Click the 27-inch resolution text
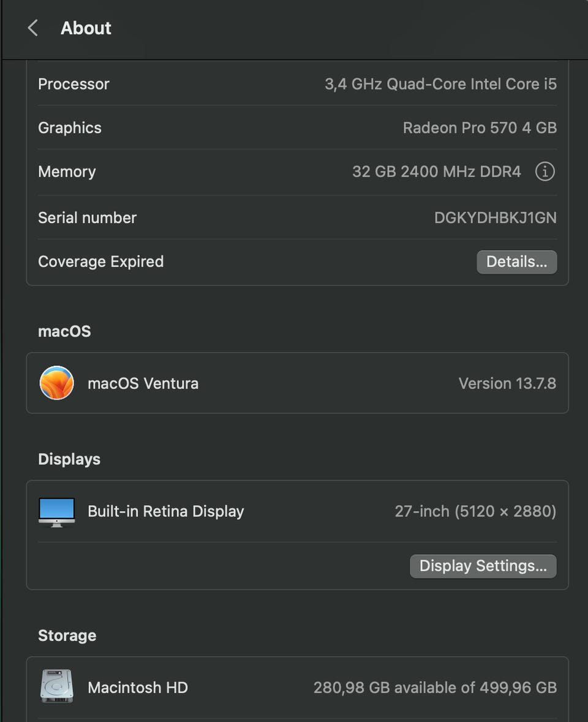Image resolution: width=588 pixels, height=722 pixels. pyautogui.click(x=475, y=511)
